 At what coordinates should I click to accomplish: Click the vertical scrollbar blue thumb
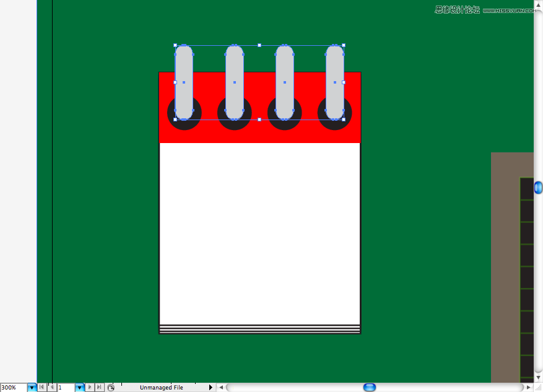pyautogui.click(x=538, y=188)
